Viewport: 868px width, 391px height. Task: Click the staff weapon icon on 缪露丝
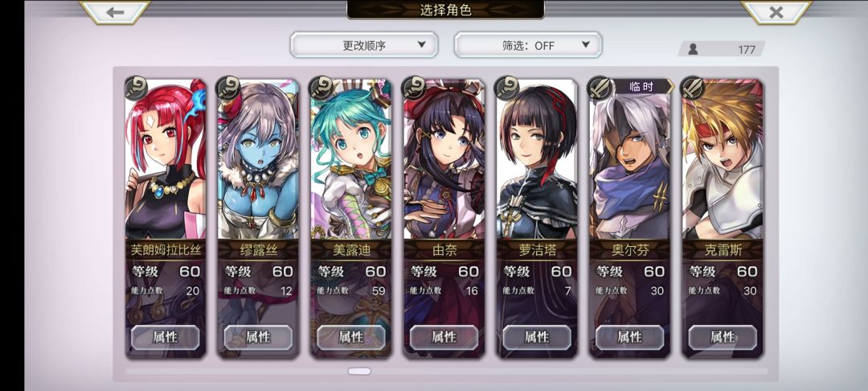tap(228, 88)
